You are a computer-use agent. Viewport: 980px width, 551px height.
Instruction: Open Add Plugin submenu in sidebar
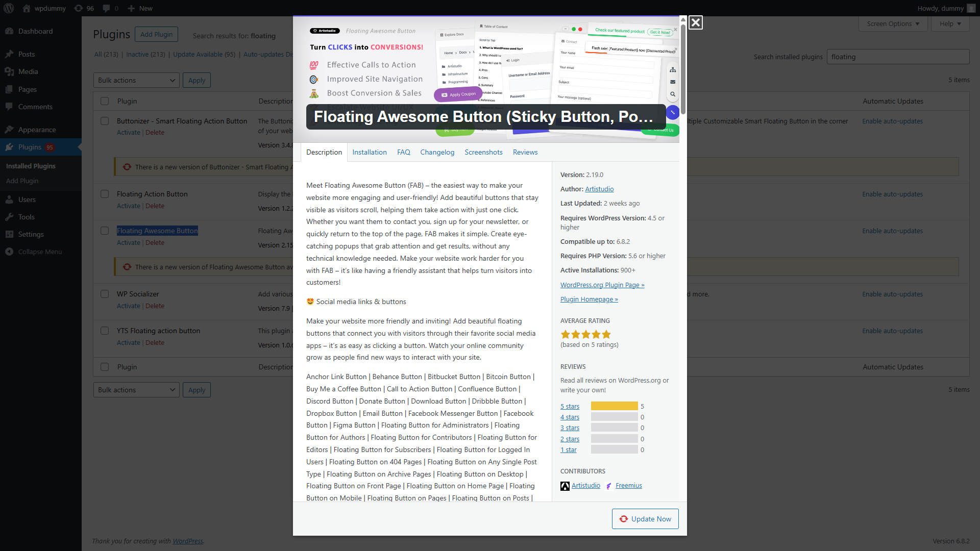[22, 181]
